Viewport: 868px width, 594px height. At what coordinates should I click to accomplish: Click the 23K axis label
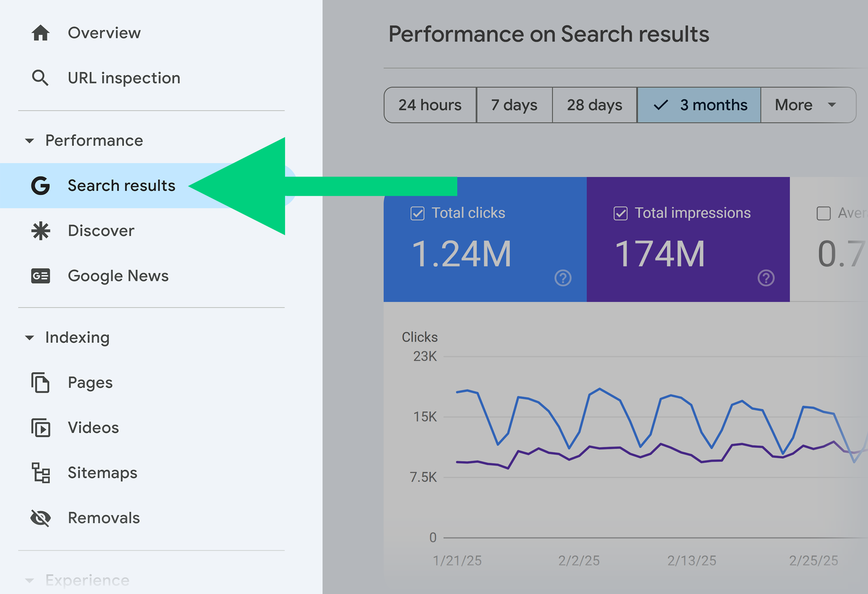coord(425,357)
